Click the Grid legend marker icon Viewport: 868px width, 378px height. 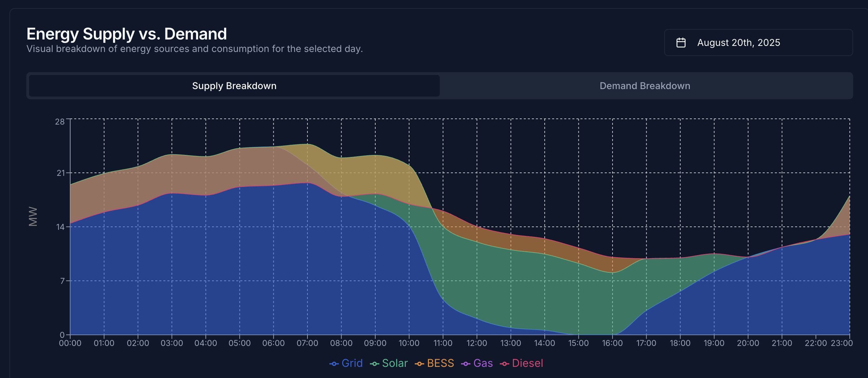point(334,363)
